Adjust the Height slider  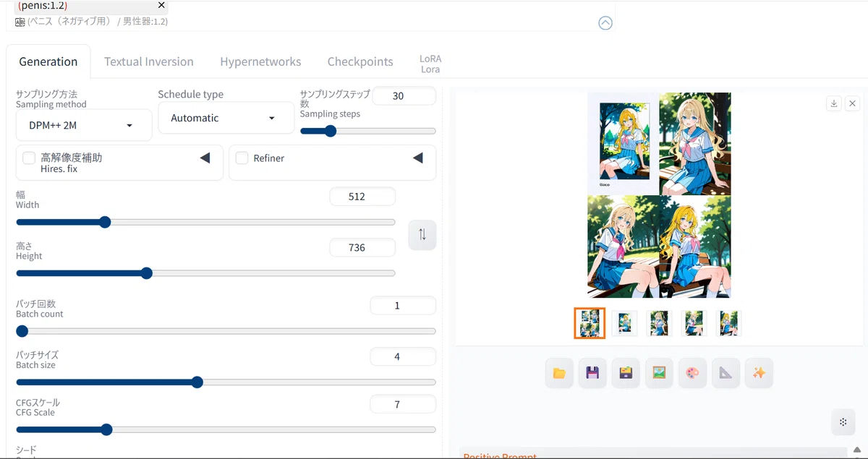pyautogui.click(x=205, y=273)
